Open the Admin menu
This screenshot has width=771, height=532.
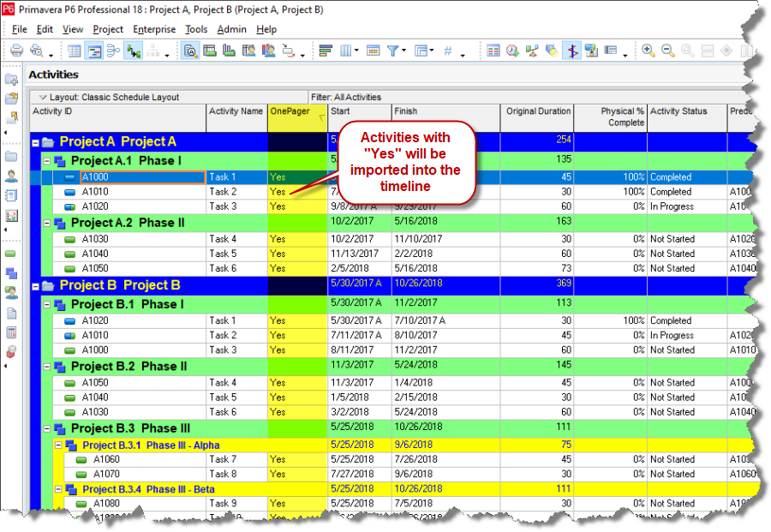(x=231, y=29)
